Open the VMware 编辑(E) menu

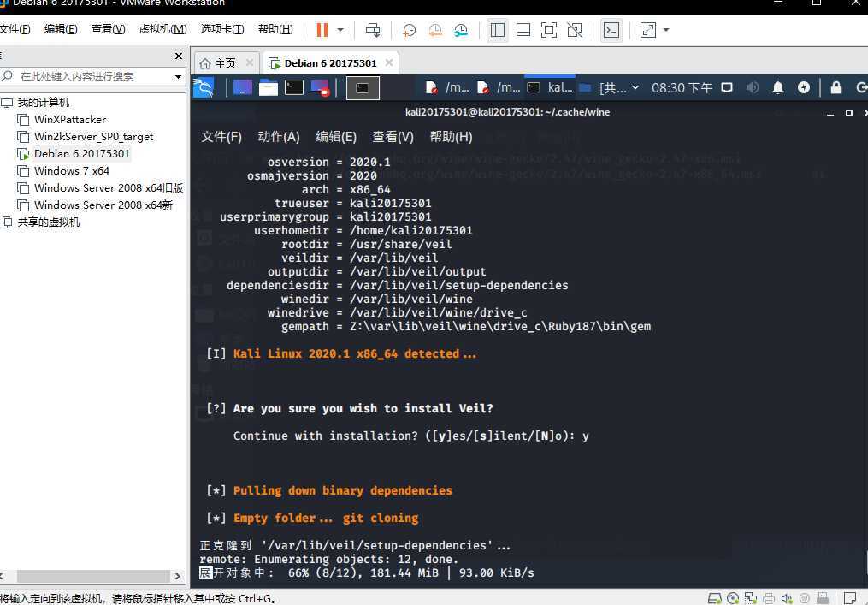click(x=61, y=29)
